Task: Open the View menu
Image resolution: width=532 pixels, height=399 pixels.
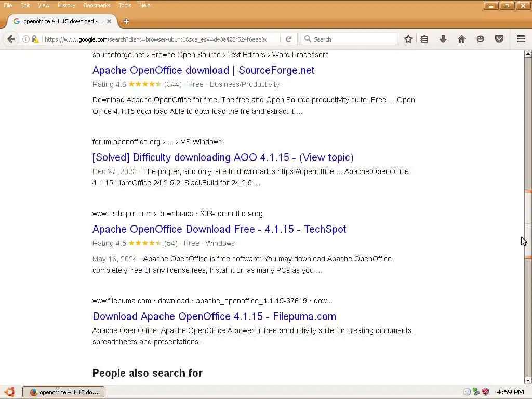Action: [x=44, y=5]
